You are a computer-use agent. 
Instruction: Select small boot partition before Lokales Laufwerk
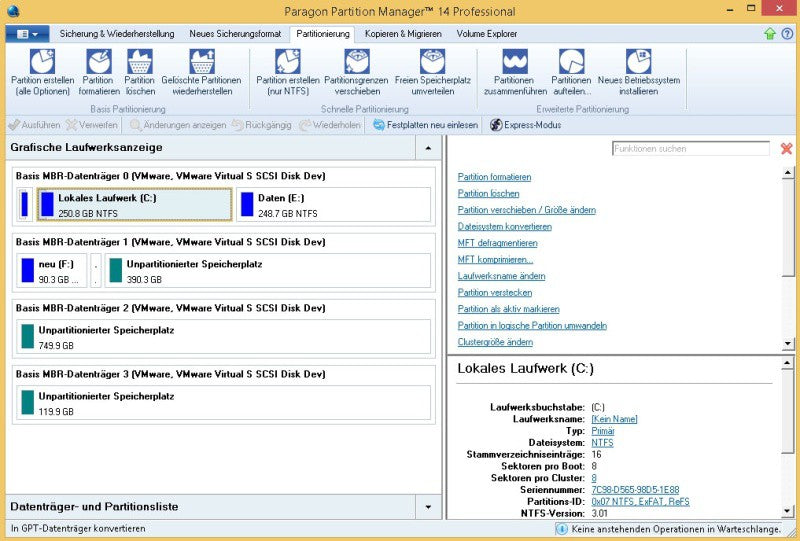[24, 204]
